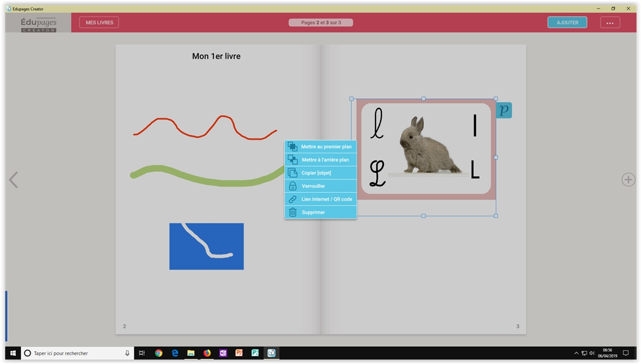This screenshot has height=364, width=641.
Task: Click the padlock icon to lock object
Action: tap(292, 186)
